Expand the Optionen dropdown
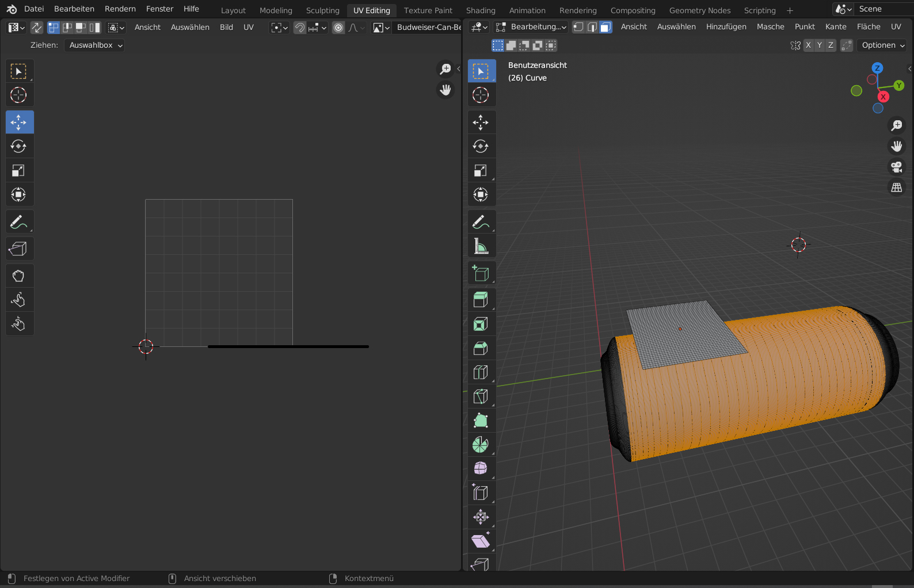 883,45
